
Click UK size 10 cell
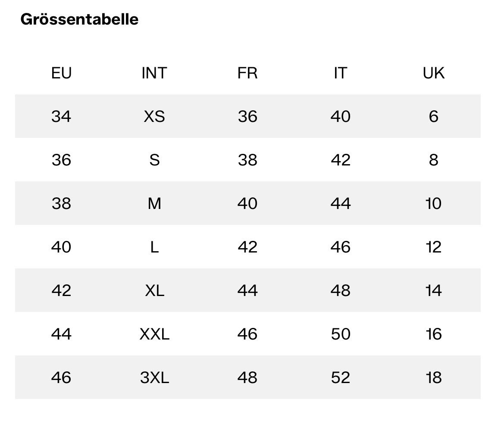[x=434, y=203]
